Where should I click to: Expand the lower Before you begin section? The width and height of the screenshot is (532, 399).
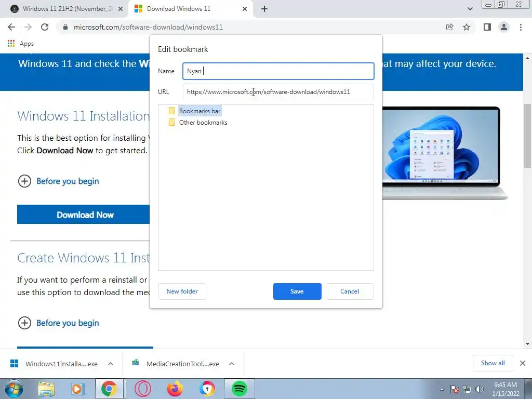coord(58,323)
